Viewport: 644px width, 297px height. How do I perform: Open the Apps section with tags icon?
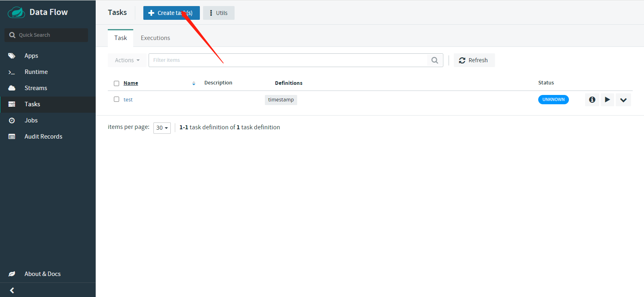click(x=12, y=56)
